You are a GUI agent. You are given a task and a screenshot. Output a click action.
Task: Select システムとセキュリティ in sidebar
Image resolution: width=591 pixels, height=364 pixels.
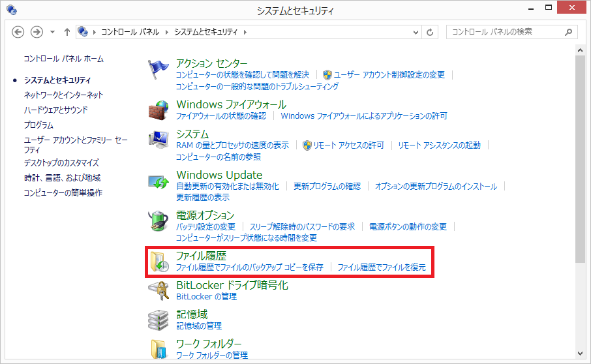[57, 80]
